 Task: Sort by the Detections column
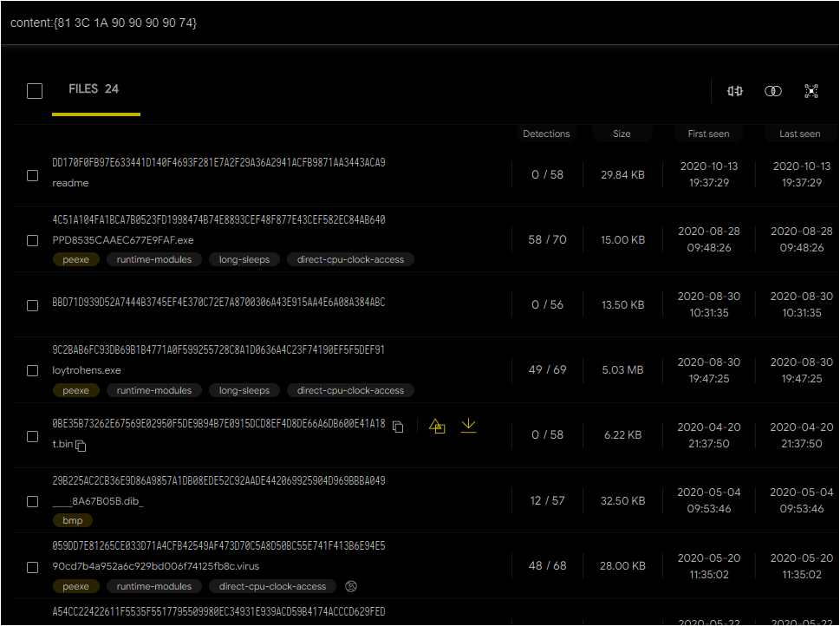546,134
